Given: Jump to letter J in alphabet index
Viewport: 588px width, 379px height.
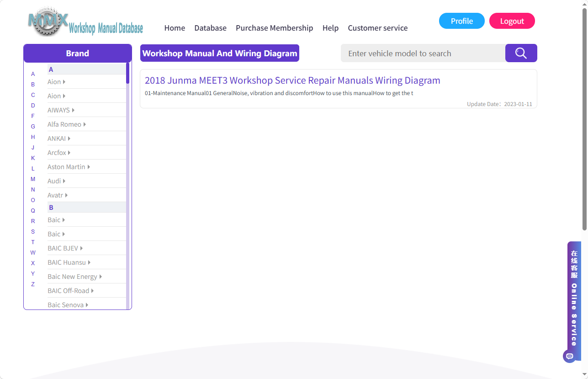Looking at the screenshot, I should click(x=33, y=148).
